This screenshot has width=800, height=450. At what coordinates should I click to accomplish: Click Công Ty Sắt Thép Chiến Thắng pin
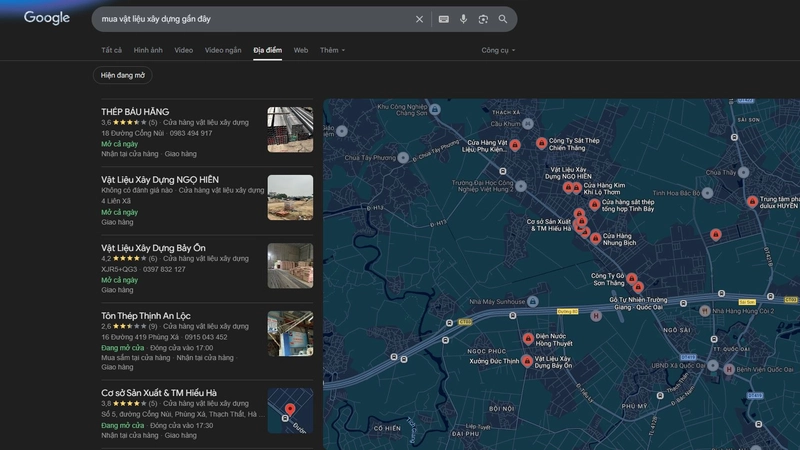[x=541, y=143]
